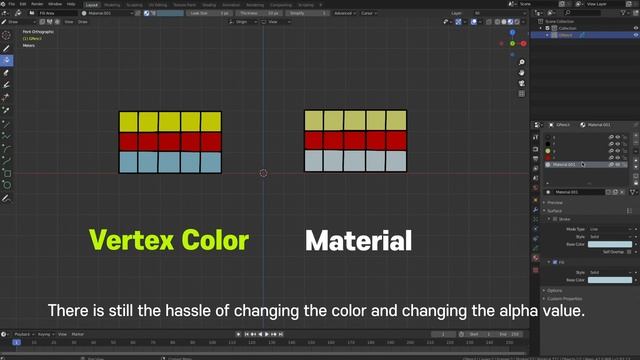
Task: Open the Keying menu in timeline
Action: pos(45,334)
